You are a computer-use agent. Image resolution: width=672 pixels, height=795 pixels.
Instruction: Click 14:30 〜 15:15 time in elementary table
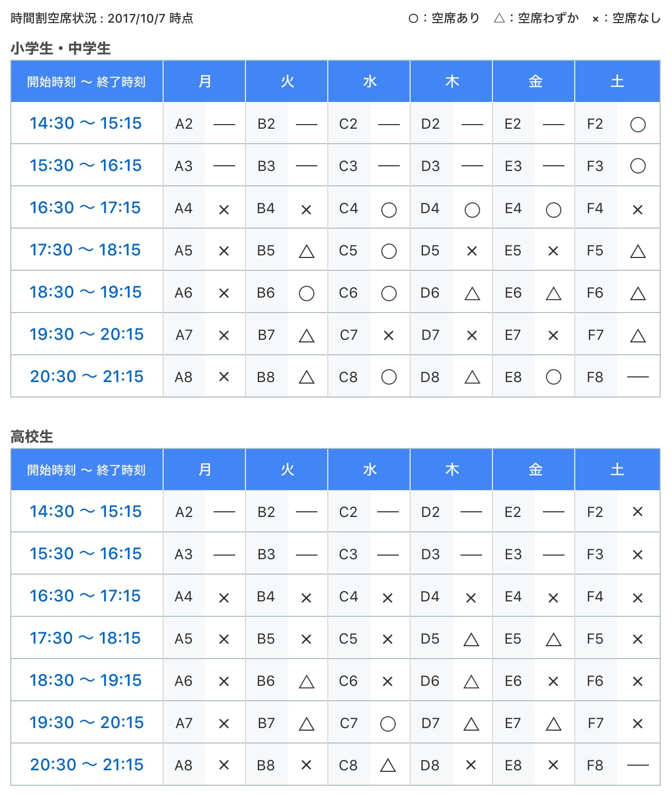[x=86, y=123]
